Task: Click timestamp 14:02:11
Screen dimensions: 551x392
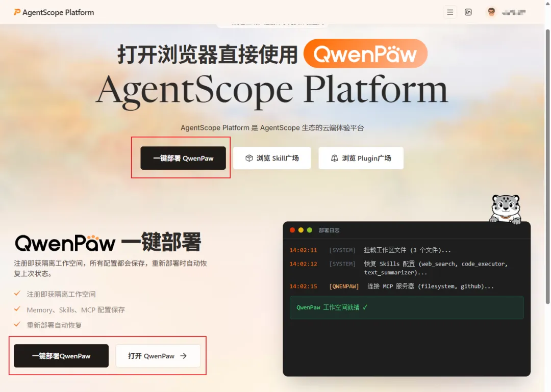Action: point(303,250)
